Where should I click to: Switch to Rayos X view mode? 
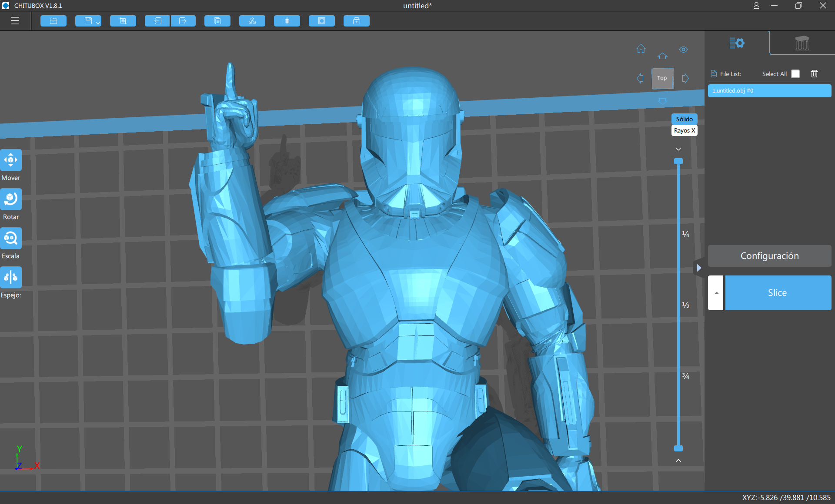(x=684, y=130)
